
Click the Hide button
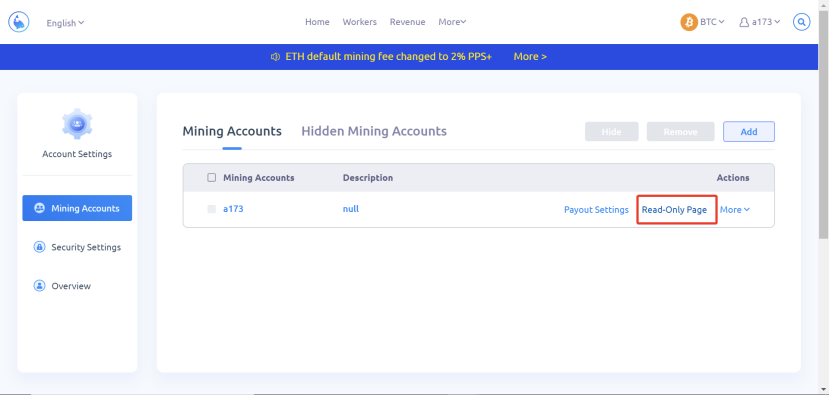tap(611, 132)
